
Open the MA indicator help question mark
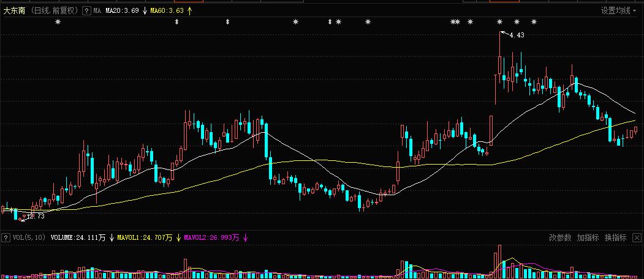coord(86,11)
